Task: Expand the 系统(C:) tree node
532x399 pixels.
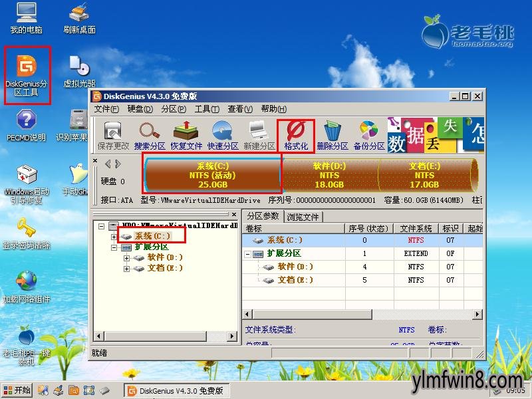Action: coord(114,237)
